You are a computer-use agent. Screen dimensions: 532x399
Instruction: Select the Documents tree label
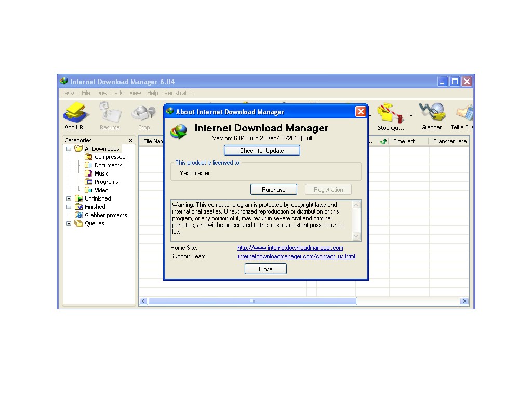(x=108, y=165)
